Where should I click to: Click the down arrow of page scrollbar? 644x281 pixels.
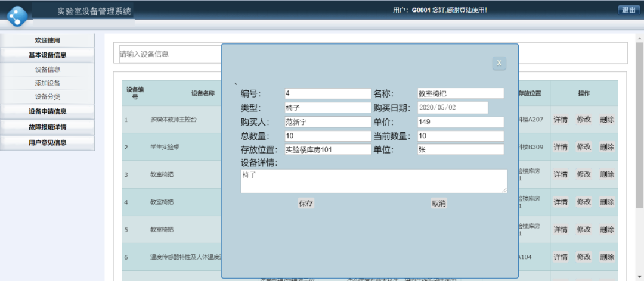[640, 277]
